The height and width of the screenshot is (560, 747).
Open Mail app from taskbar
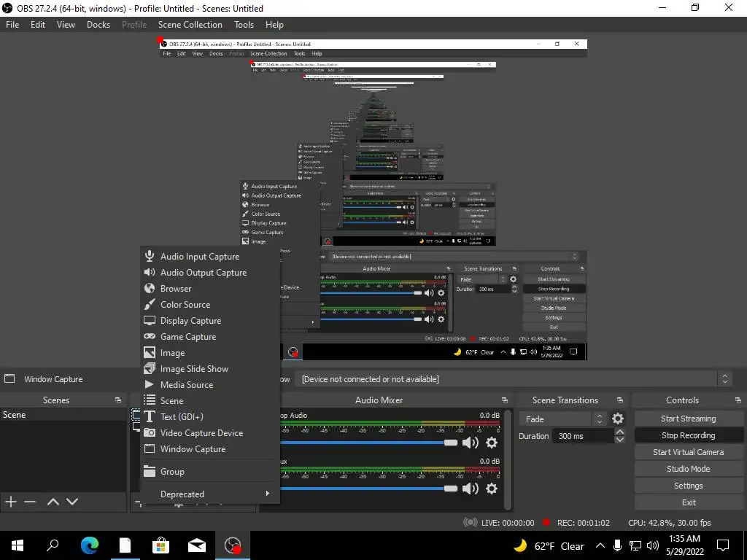pos(196,545)
